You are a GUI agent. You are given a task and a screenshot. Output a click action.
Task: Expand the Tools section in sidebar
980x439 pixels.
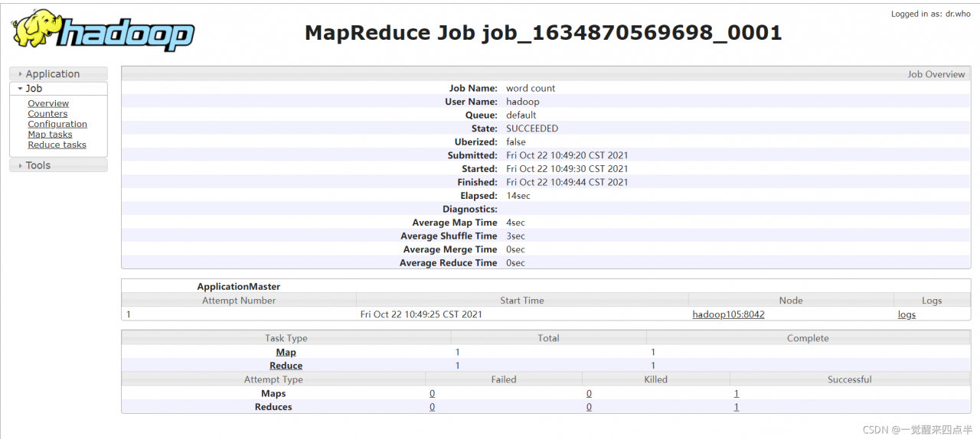(x=38, y=165)
